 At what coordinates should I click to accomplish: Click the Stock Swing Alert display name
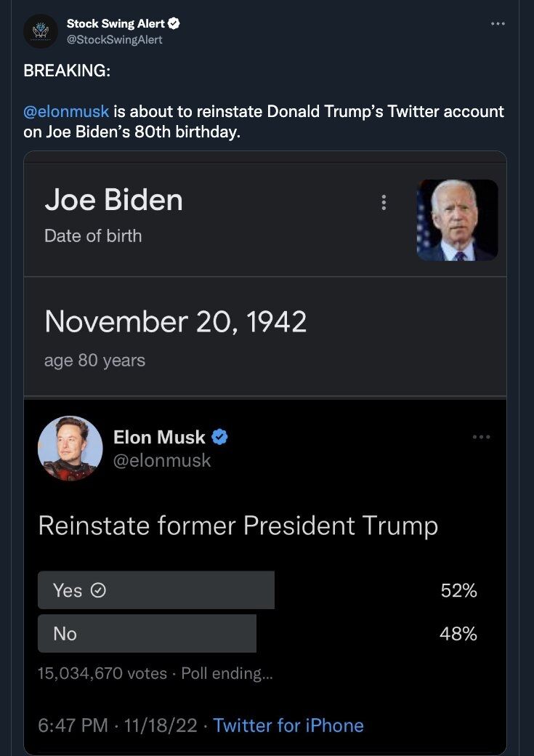[x=116, y=23]
